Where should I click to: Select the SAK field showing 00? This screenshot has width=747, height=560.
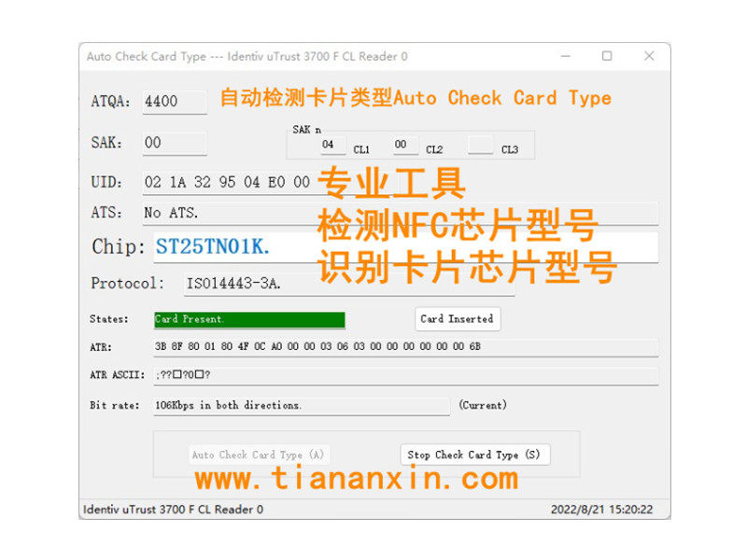(175, 143)
